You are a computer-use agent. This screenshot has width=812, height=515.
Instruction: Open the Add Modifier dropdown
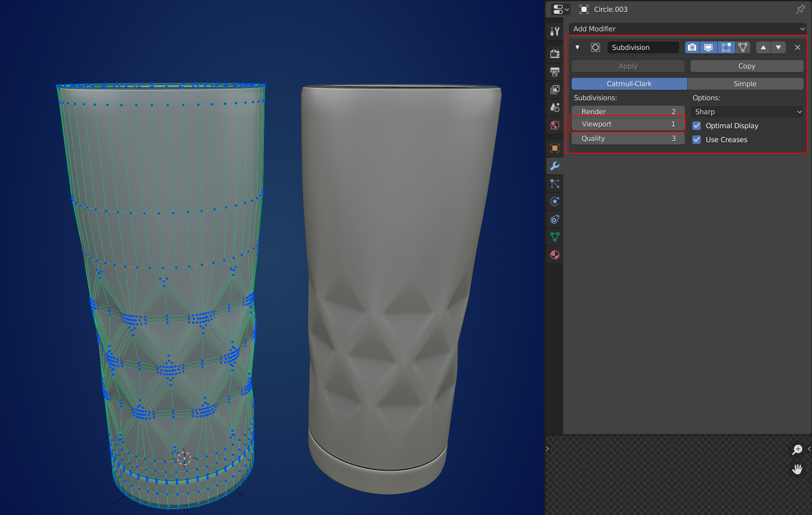coord(687,29)
